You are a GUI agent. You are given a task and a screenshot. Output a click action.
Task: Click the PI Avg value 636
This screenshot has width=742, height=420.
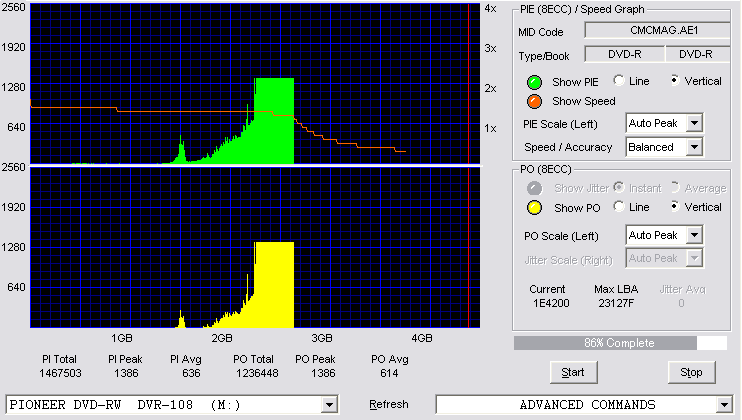[x=191, y=373]
